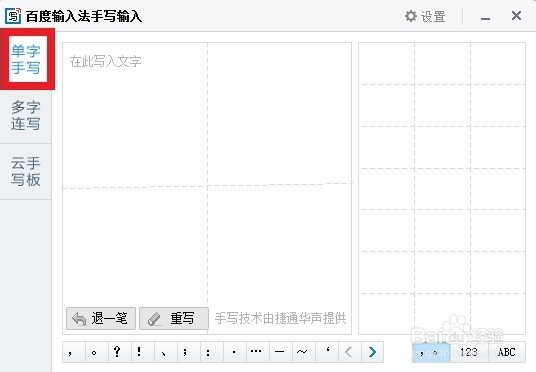Insert the Chinese full stop 。key
Screen dimensions: 536x372
97,352
